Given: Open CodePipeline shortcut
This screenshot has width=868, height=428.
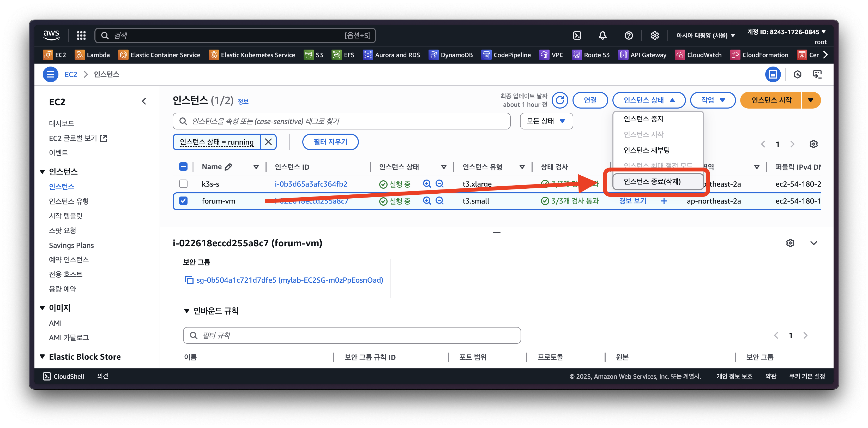Looking at the screenshot, I should click(506, 55).
